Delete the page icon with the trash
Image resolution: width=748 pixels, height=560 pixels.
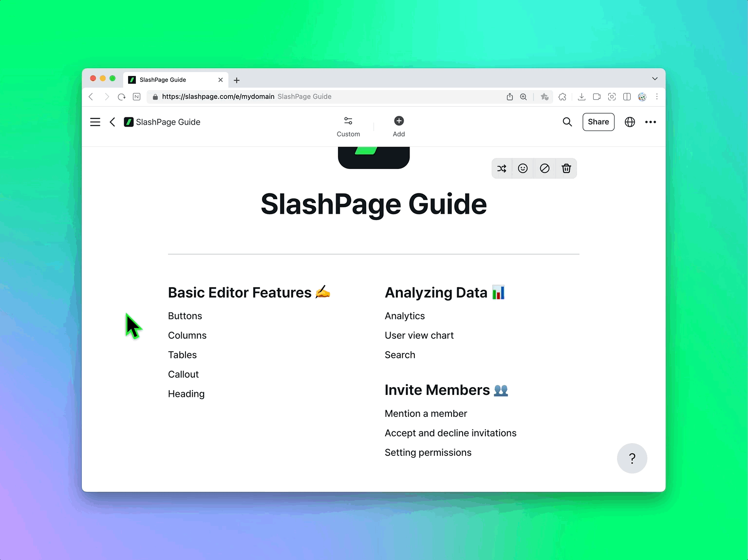point(566,168)
